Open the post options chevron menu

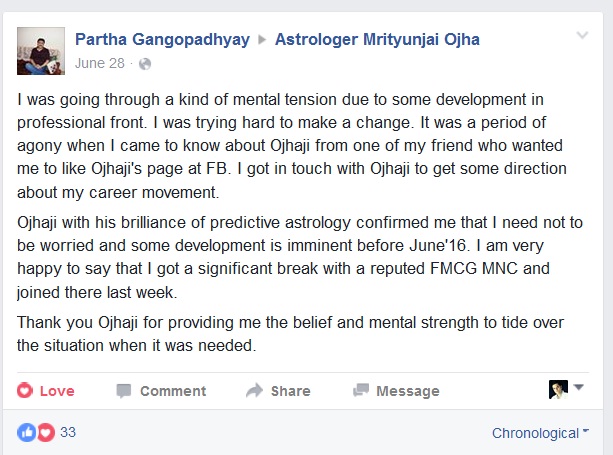(583, 35)
